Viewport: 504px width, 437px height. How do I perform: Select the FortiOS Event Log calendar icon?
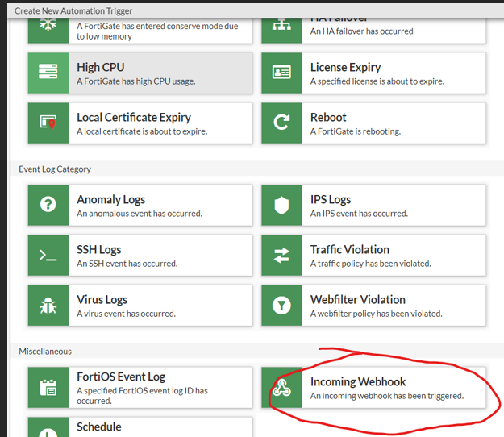tap(48, 387)
